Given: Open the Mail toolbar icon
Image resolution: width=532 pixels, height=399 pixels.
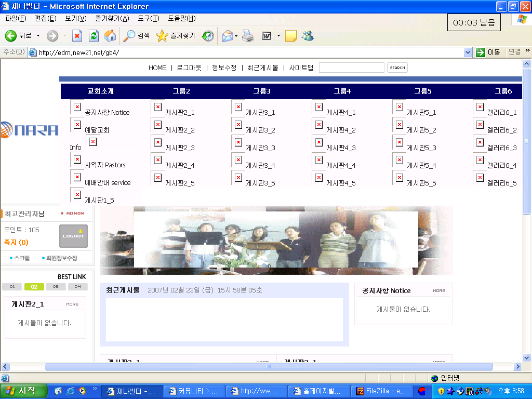Looking at the screenshot, I should click(227, 36).
